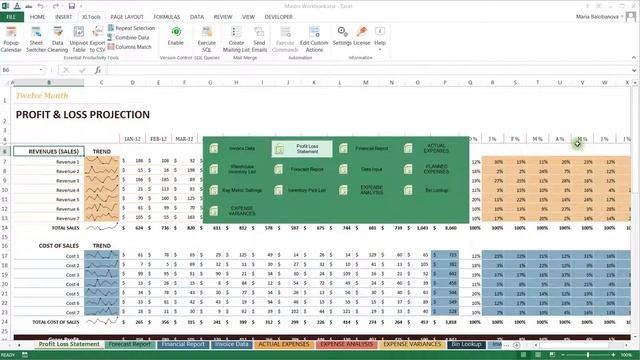Screen dimensions: 640x360
Task: Open the Maria Balobanova account dropdown
Action: coord(622,17)
